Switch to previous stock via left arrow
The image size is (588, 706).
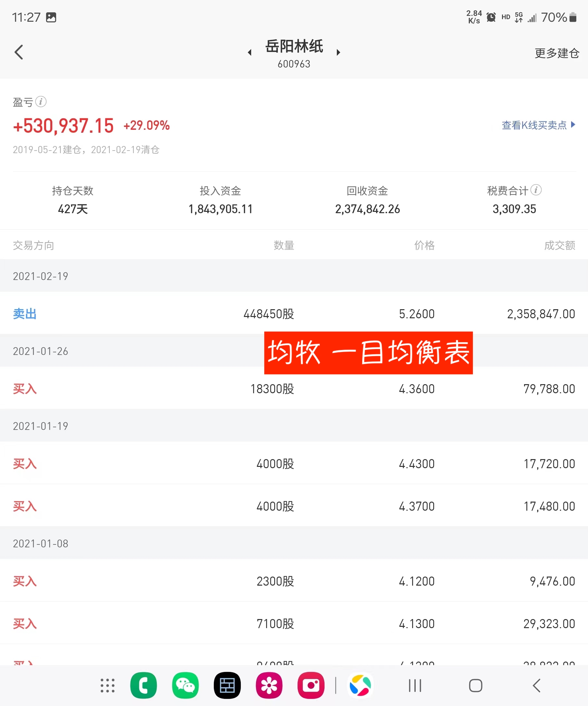tap(249, 52)
